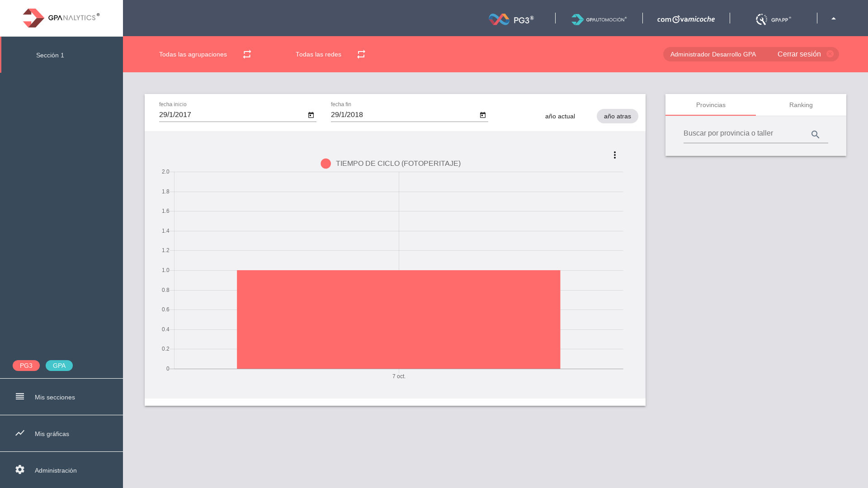Viewport: 868px width, 488px height.
Task: Click the swap icon beside Todas las agrupaciones
Action: pyautogui.click(x=247, y=54)
